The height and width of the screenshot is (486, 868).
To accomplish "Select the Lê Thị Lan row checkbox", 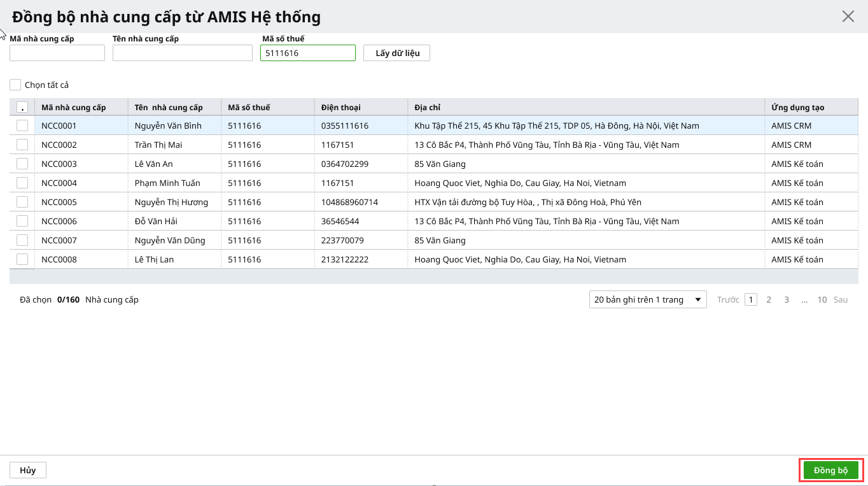I will 22,259.
